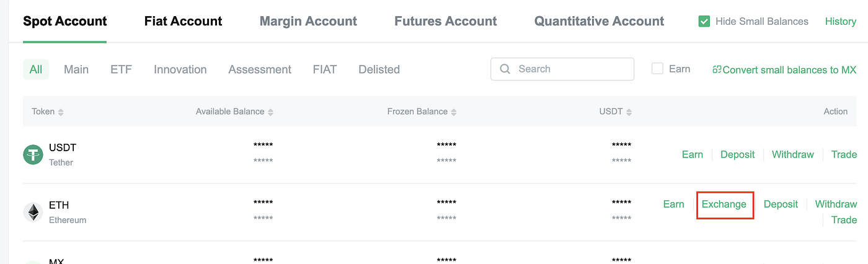Click Withdraw for USDT
Image resolution: width=868 pixels, height=264 pixels.
coord(792,154)
